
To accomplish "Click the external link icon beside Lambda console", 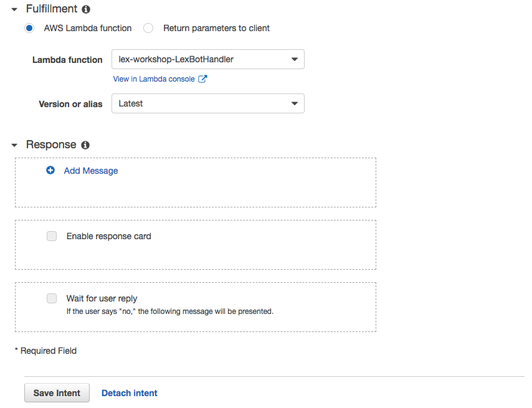I will pos(202,79).
